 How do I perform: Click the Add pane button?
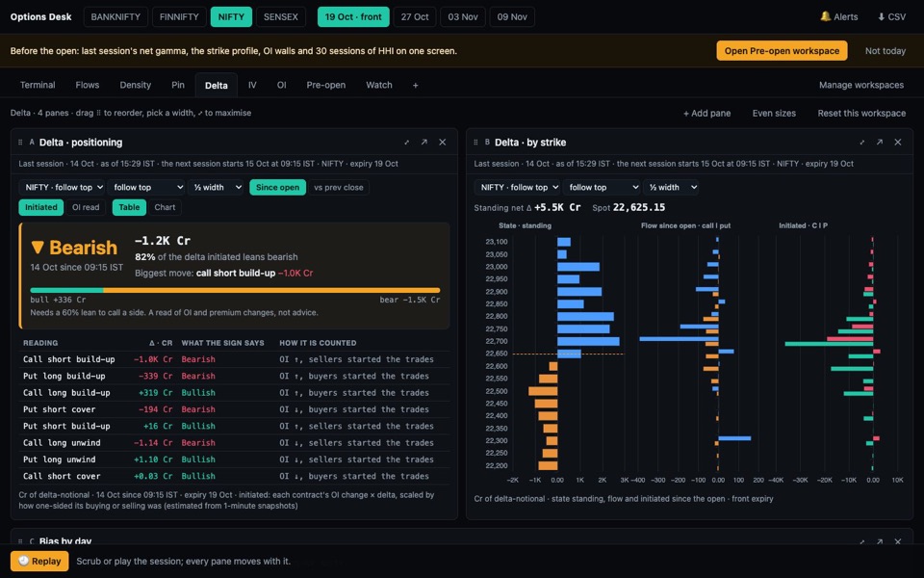click(x=706, y=114)
